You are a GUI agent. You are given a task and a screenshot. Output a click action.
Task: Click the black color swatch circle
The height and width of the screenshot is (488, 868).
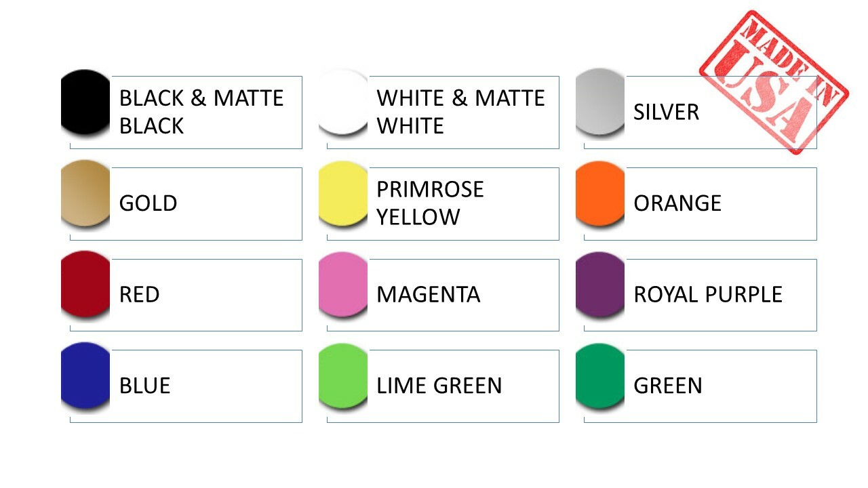pos(85,102)
